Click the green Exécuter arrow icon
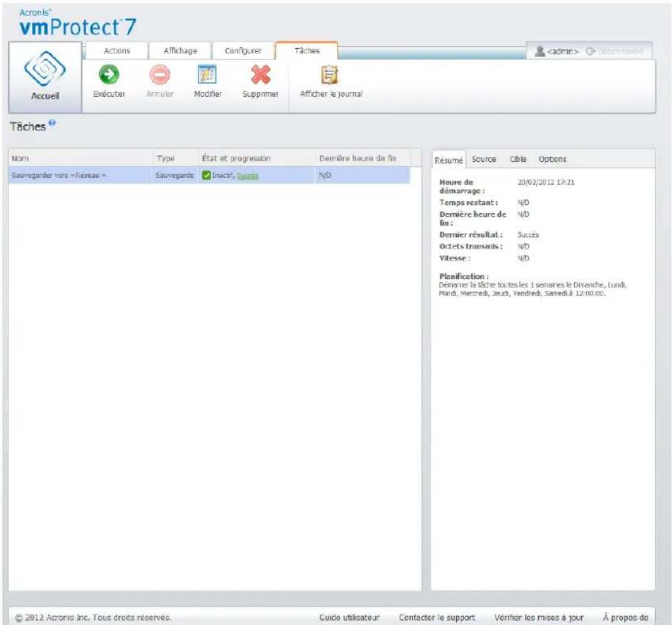672x625 pixels. pos(109,75)
